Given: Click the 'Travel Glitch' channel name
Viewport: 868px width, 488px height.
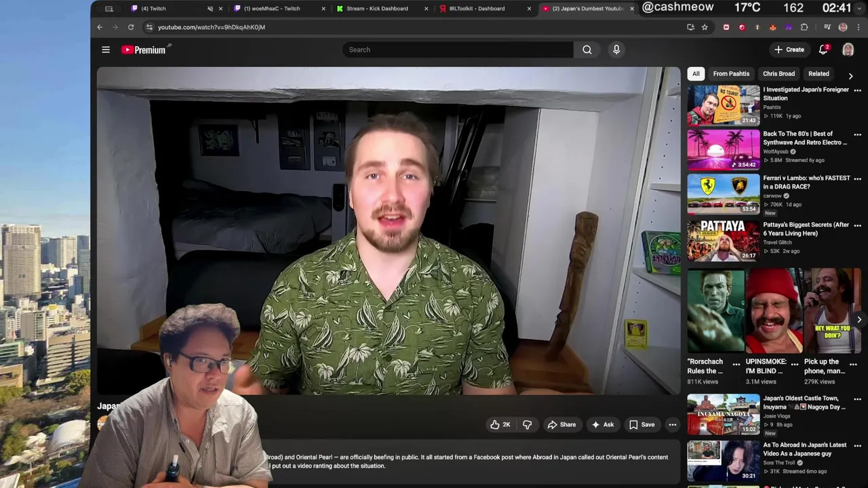Looking at the screenshot, I should click(776, 242).
